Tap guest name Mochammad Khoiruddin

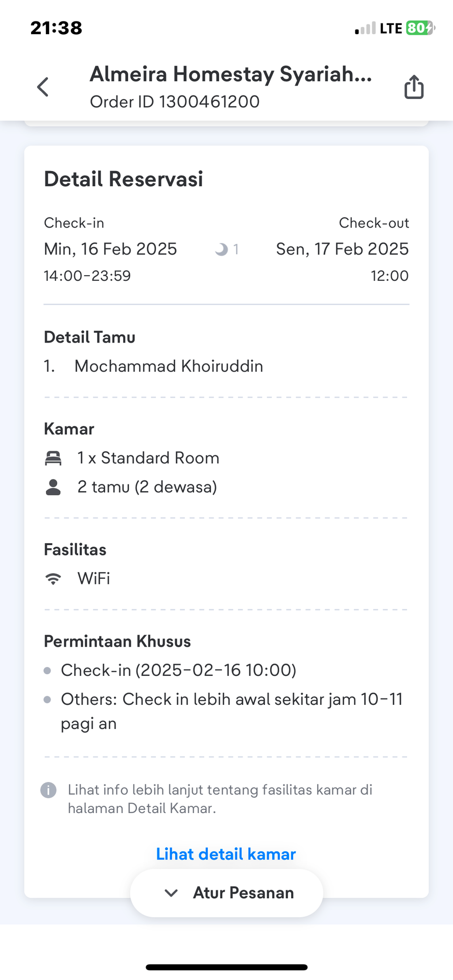(x=169, y=366)
